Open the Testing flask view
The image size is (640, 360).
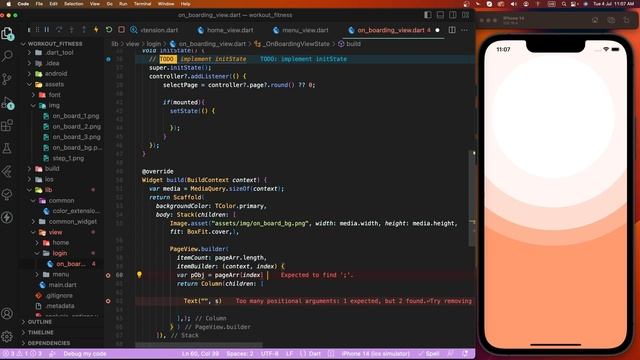7,148
